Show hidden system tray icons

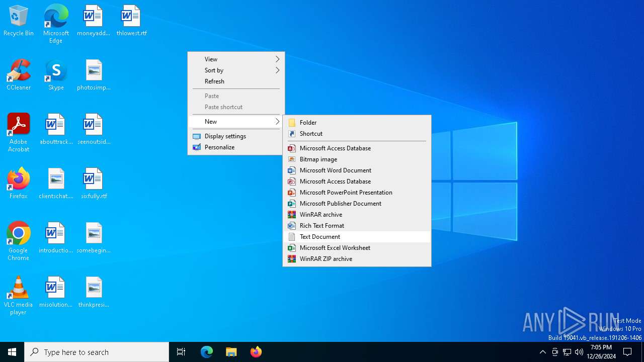(x=542, y=352)
